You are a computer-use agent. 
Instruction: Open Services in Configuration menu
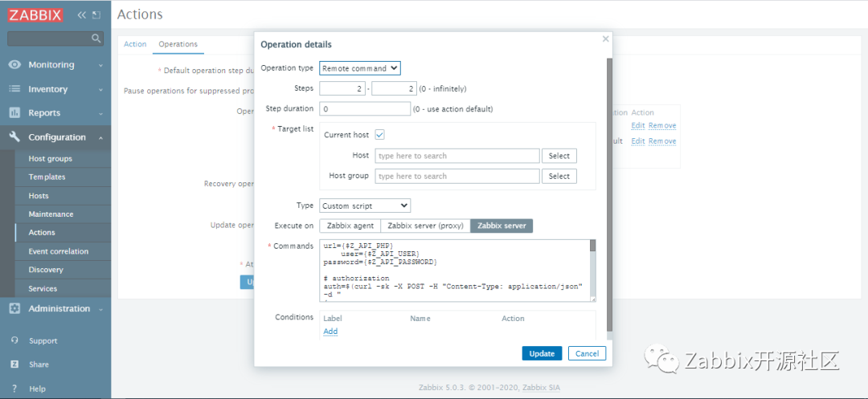pyautogui.click(x=43, y=288)
